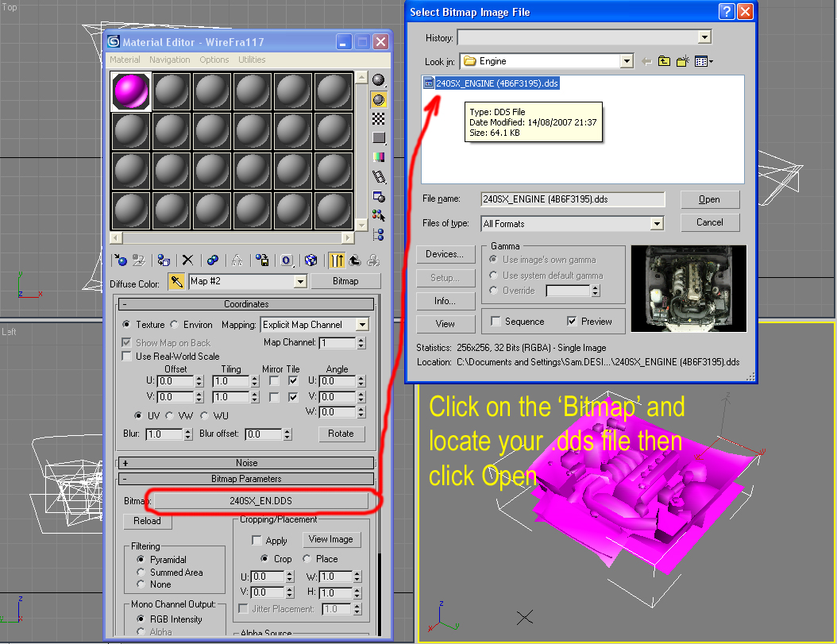The width and height of the screenshot is (837, 644).
Task: Click the Devices... button
Action: tap(445, 254)
